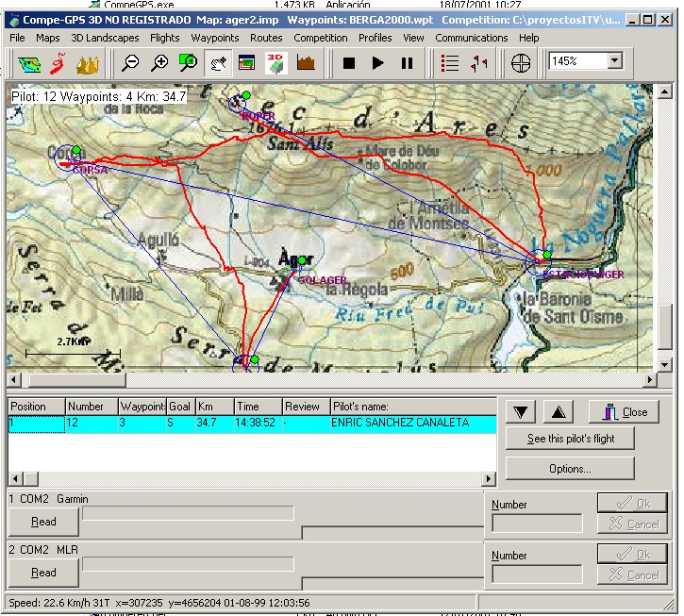This screenshot has width=684, height=616.
Task: Open the Help menu
Action: click(x=528, y=38)
